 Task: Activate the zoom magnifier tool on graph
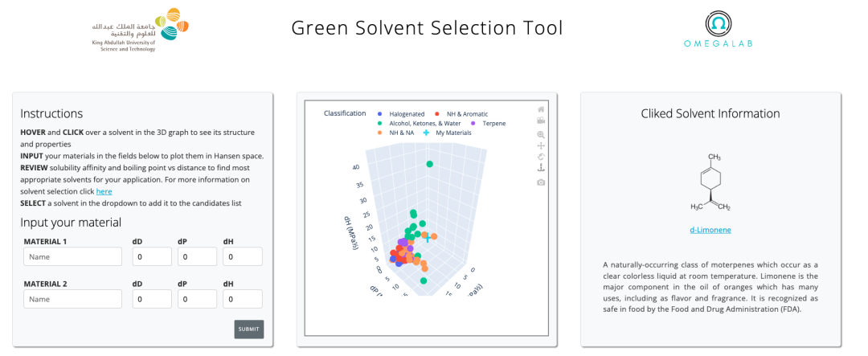click(541, 134)
